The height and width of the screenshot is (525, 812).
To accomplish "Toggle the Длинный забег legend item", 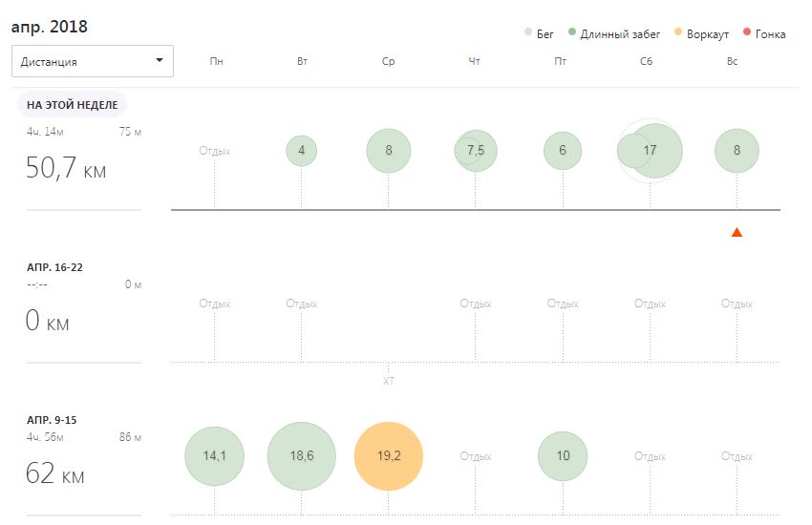I will pos(613,33).
